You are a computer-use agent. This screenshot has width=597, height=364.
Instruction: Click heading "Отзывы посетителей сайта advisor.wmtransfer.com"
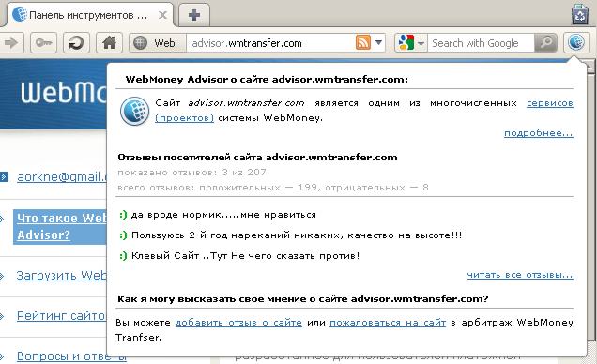tap(257, 158)
